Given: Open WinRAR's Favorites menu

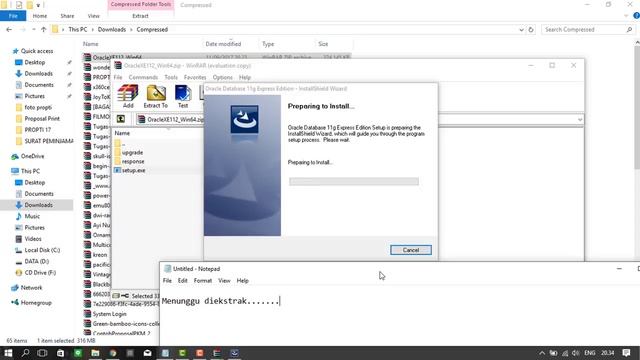Looking at the screenshot, I should [195, 77].
